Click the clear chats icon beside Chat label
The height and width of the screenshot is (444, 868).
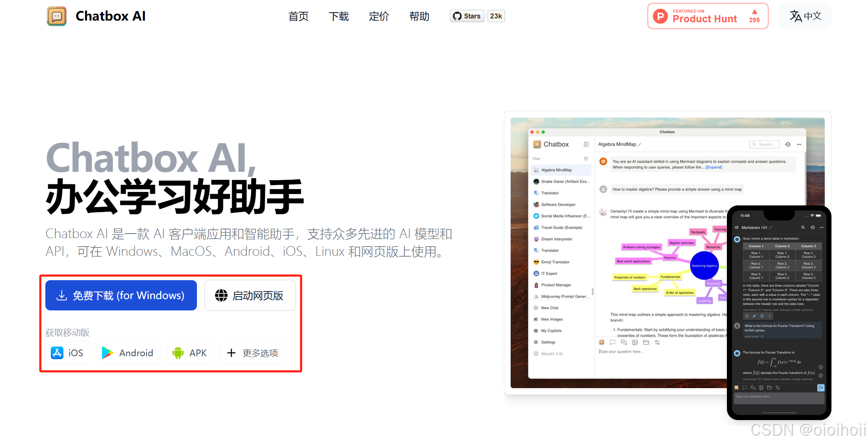tap(586, 159)
